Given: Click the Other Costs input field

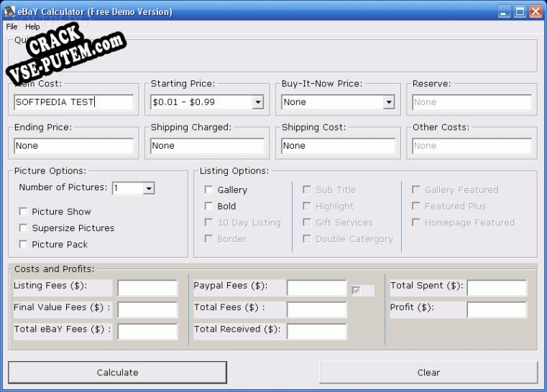Looking at the screenshot, I should pyautogui.click(x=472, y=146).
